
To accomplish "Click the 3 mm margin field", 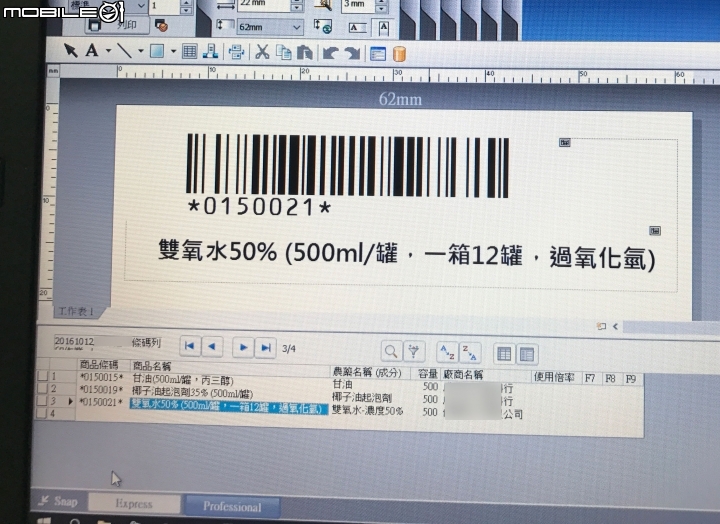I will [360, 5].
